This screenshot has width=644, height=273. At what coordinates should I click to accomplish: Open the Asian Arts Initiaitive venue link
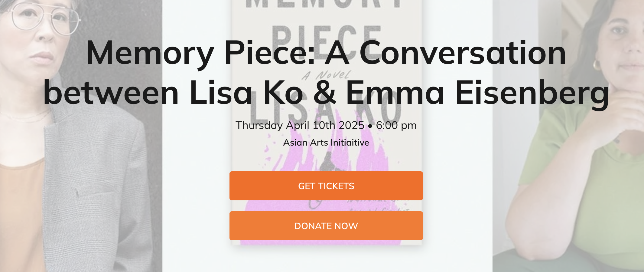[326, 142]
